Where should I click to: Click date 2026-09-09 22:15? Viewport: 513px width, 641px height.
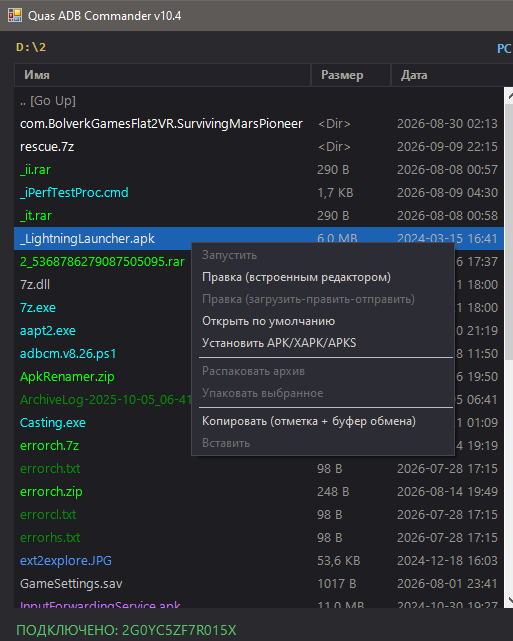tap(447, 147)
